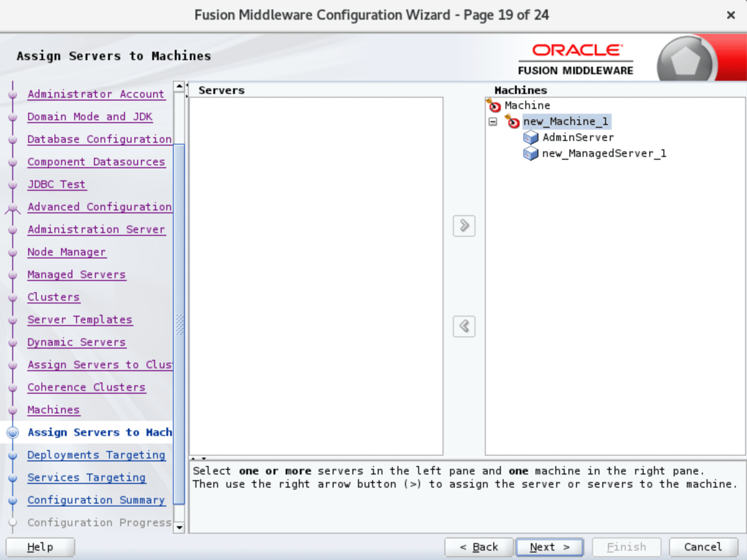Viewport: 747px width, 560px height.
Task: Open the Coherence Clusters step
Action: click(x=86, y=388)
